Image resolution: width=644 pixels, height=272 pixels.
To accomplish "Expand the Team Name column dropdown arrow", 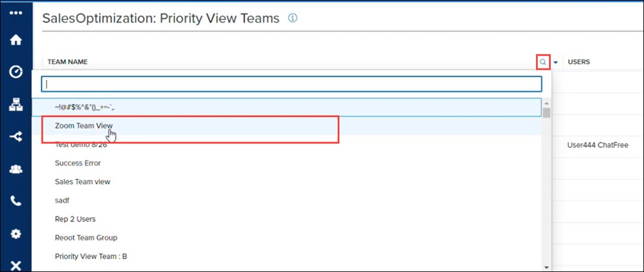I will point(556,63).
